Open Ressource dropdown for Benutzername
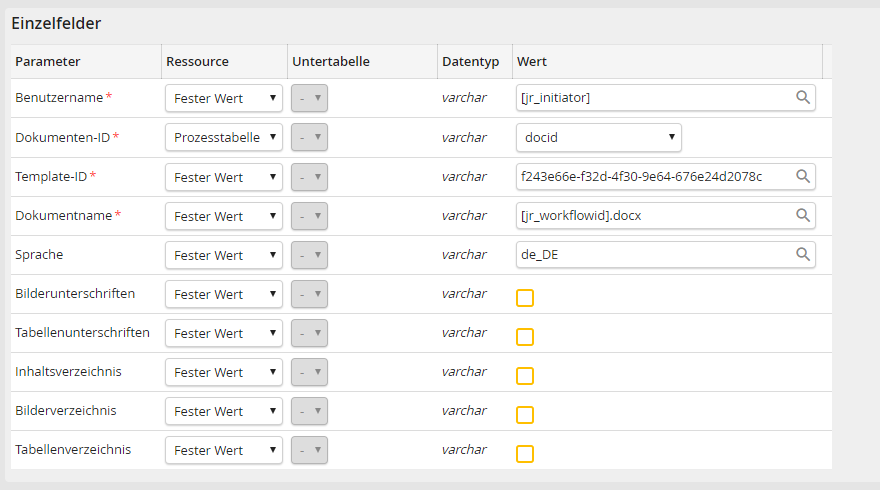 tap(224, 98)
